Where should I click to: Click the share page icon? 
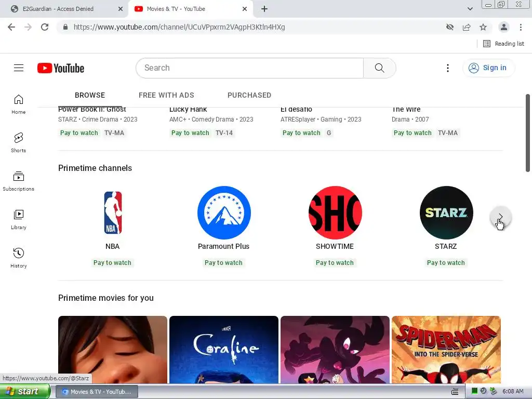click(x=467, y=27)
